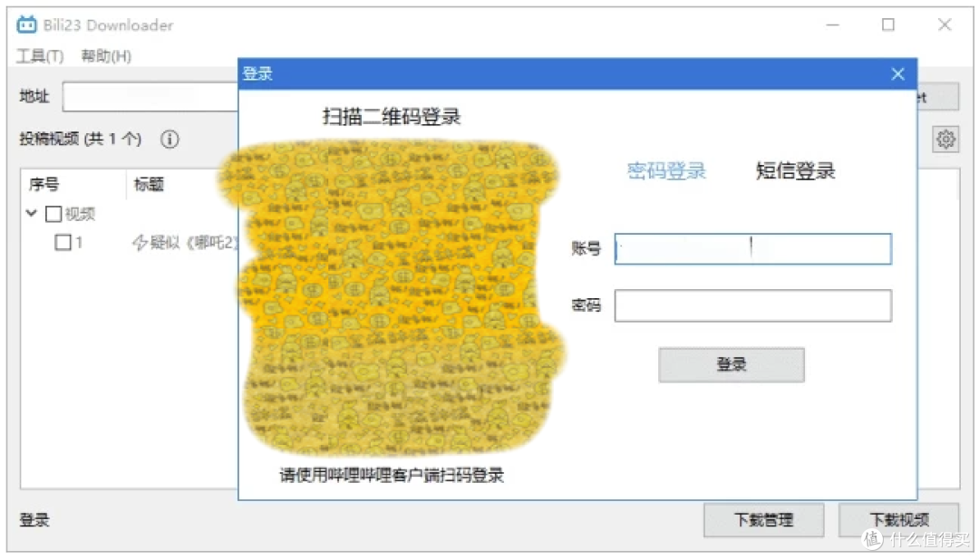Click the 地址 URL input field
The width and height of the screenshot is (979, 560).
150,97
